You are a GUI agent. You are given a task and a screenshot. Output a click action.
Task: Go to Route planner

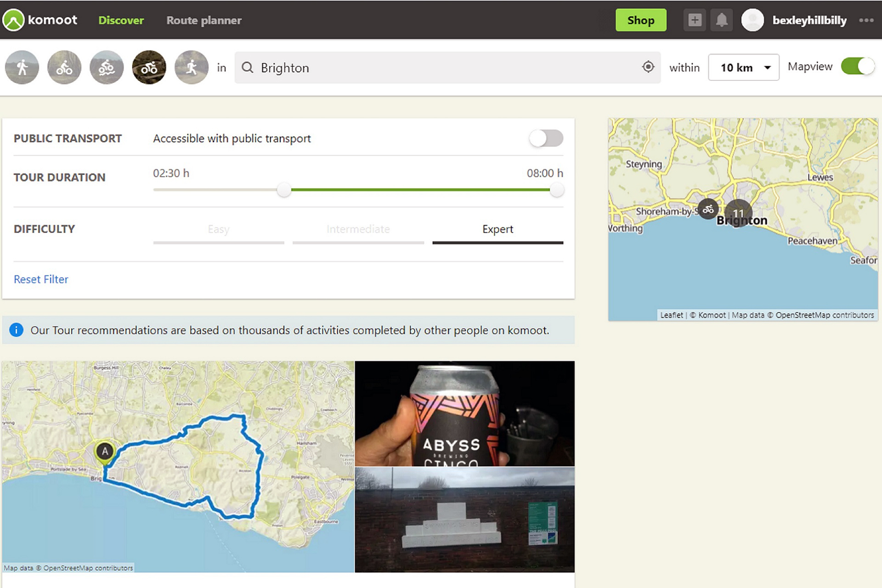[204, 20]
